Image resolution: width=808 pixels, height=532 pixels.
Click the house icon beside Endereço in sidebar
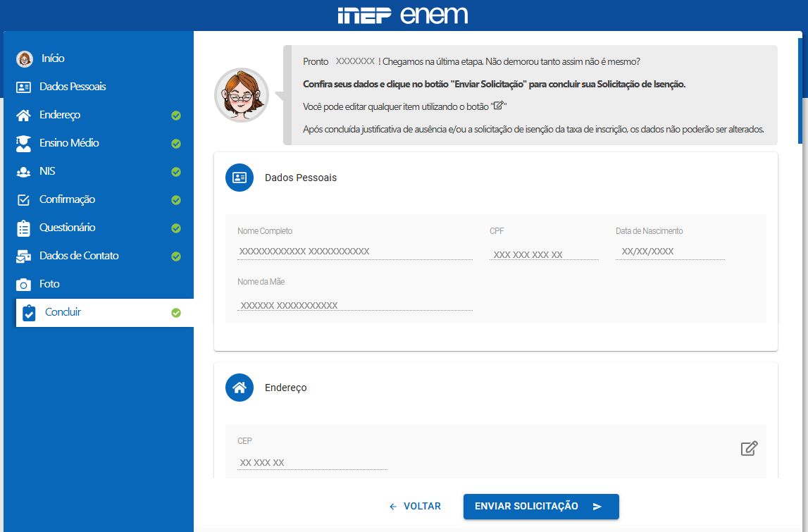click(x=24, y=115)
